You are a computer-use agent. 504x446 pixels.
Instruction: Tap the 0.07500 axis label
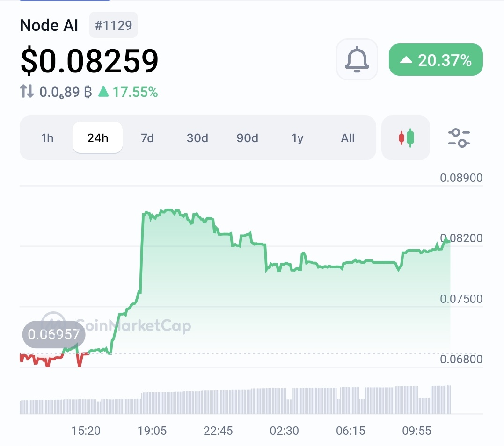[461, 299]
